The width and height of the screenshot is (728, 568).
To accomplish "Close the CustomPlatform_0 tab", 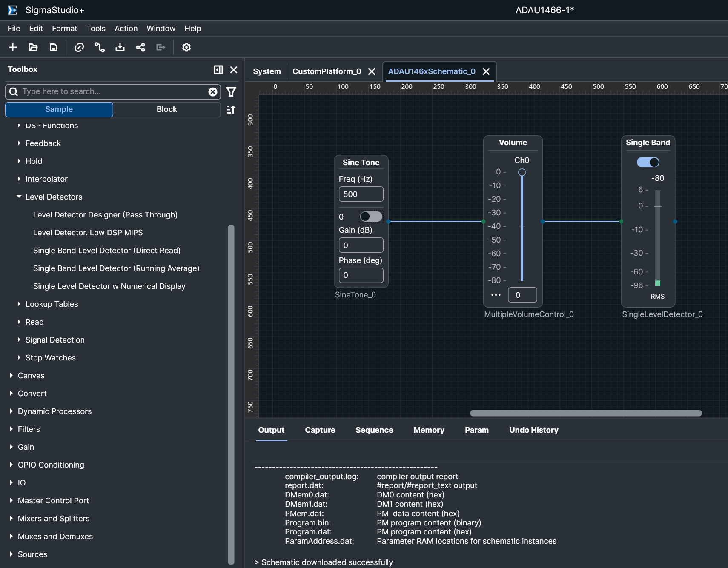I will (372, 71).
